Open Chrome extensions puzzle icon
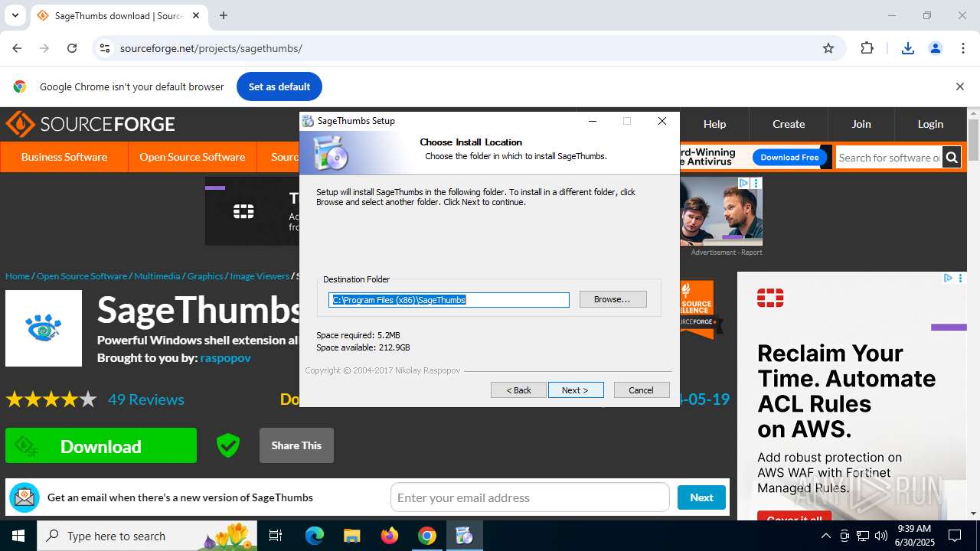Image resolution: width=980 pixels, height=551 pixels. tap(867, 48)
